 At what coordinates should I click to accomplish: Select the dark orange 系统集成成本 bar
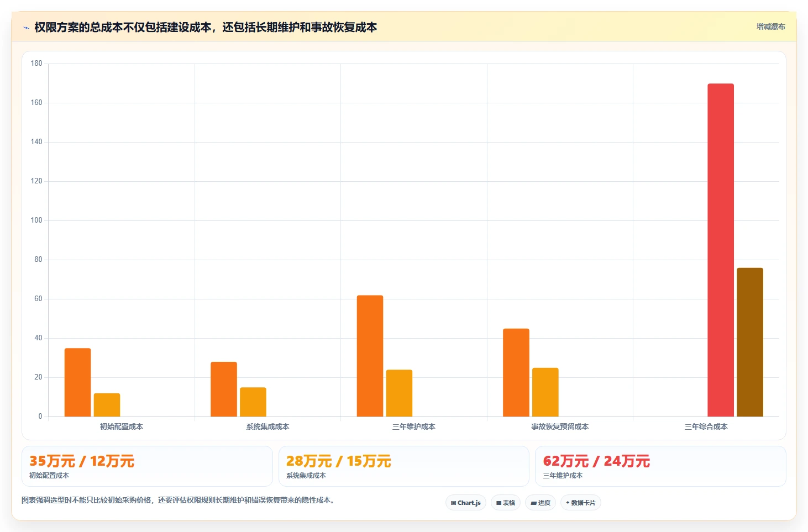click(224, 389)
